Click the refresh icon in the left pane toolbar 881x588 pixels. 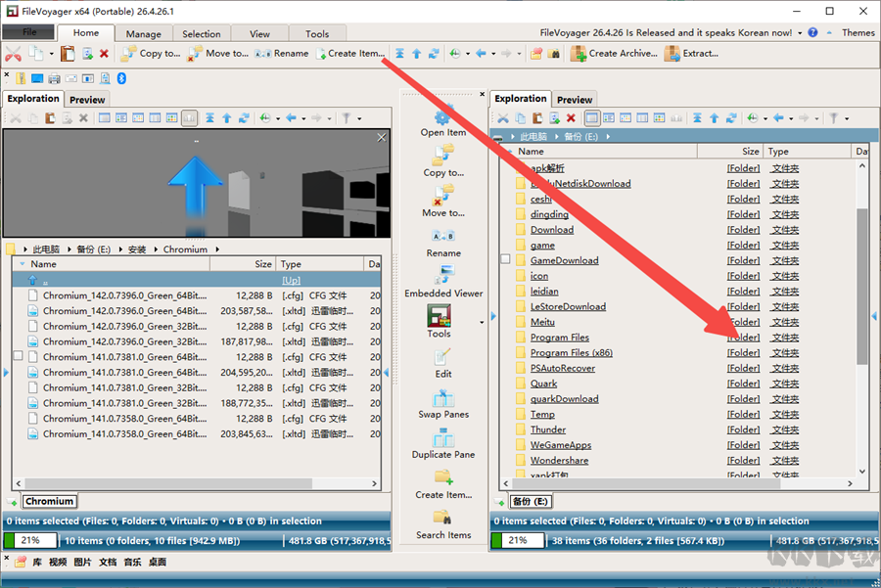point(244,118)
